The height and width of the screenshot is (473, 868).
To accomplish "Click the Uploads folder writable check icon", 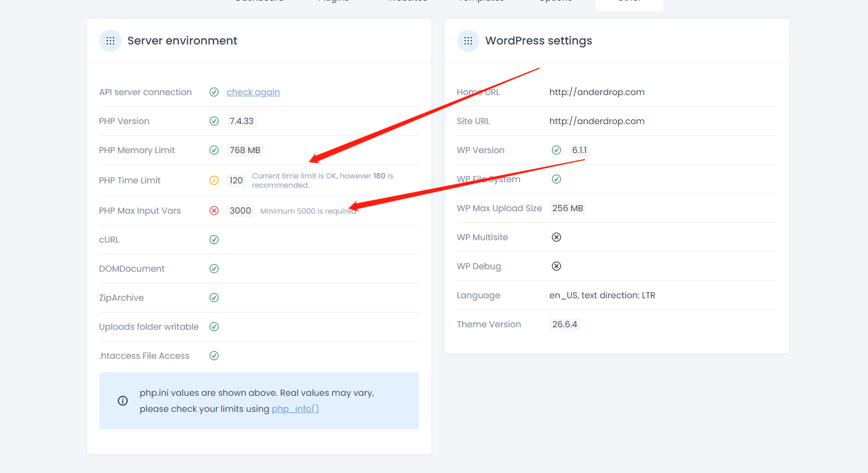I will click(x=214, y=327).
